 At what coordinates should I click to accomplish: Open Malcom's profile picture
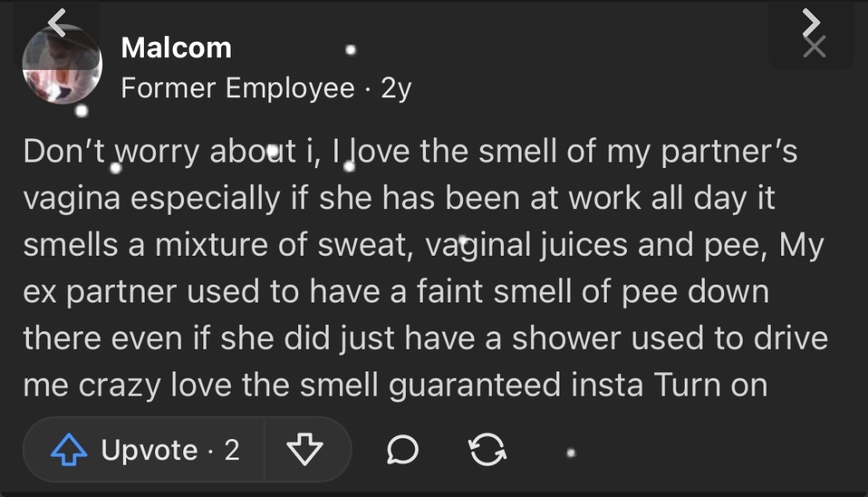pyautogui.click(x=62, y=65)
